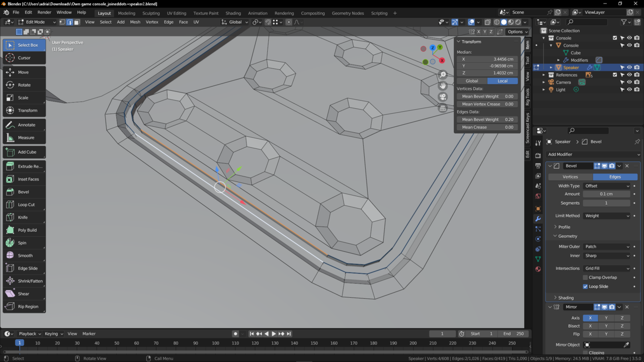This screenshot has height=362, width=644.
Task: Expand the Shading section
Action: [566, 298]
